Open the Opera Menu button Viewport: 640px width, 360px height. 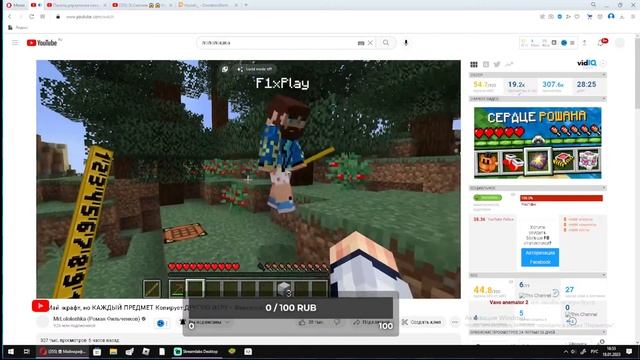click(15, 5)
